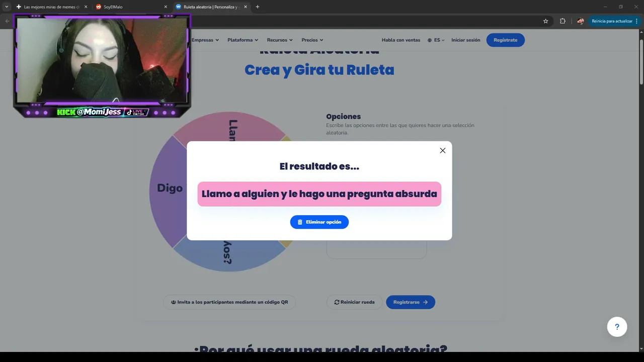Open the help question mark bubble

click(617, 327)
